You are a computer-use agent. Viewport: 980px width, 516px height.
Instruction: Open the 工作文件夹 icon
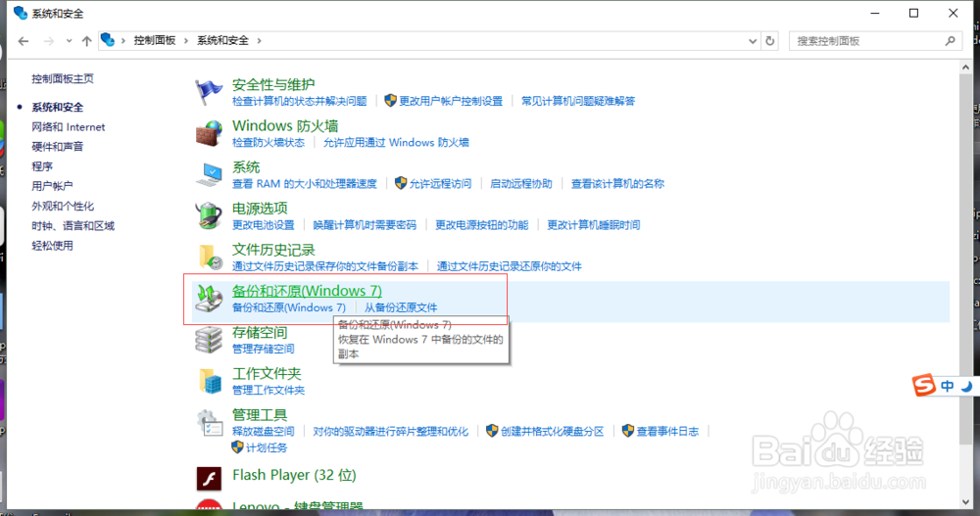coord(209,381)
